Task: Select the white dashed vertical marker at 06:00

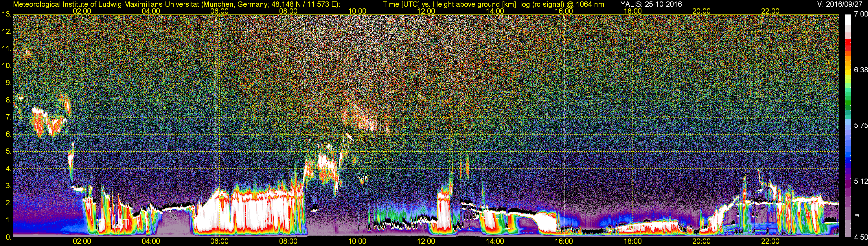Action: (216, 126)
